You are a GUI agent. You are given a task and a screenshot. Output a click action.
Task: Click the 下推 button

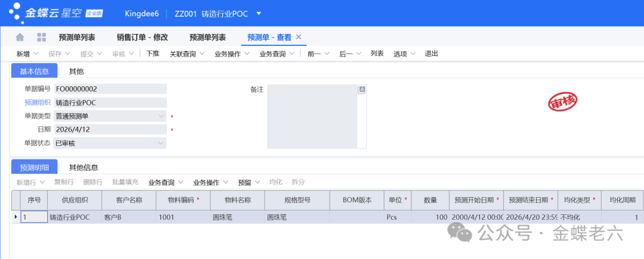click(153, 54)
